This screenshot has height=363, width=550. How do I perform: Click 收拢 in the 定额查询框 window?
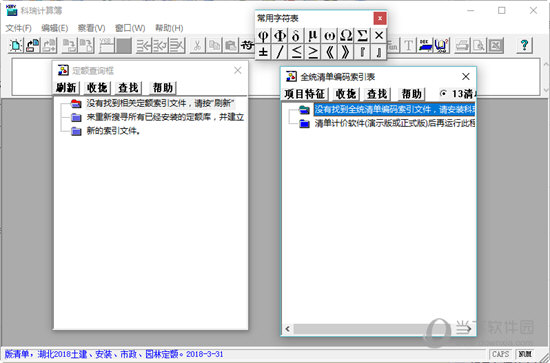click(97, 88)
